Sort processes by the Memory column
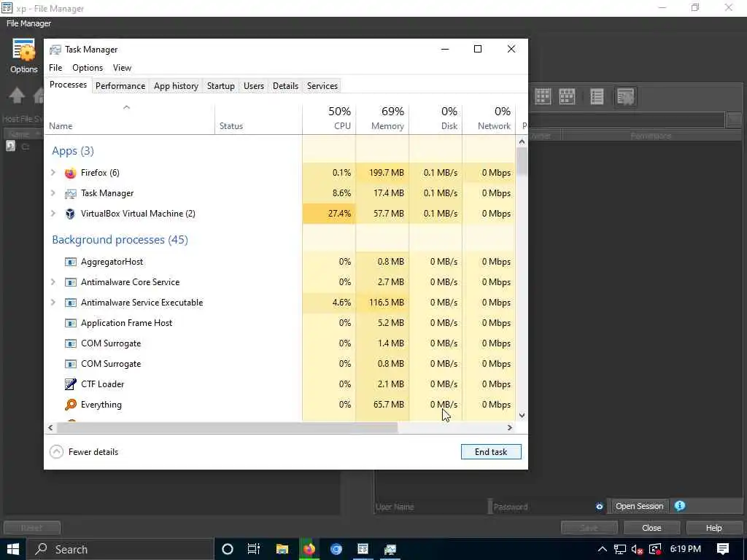The image size is (747, 560). coord(382,119)
